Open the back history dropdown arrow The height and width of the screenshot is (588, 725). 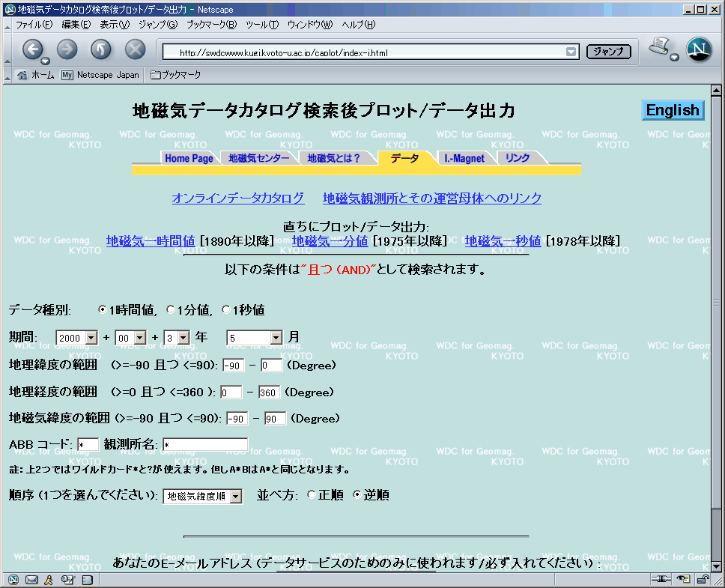(45, 61)
